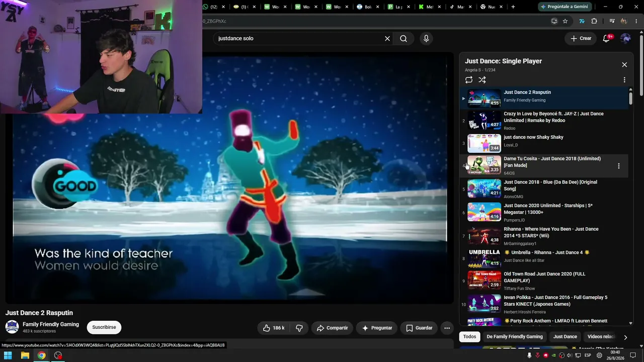Open File Explorer from the taskbar

(25, 355)
